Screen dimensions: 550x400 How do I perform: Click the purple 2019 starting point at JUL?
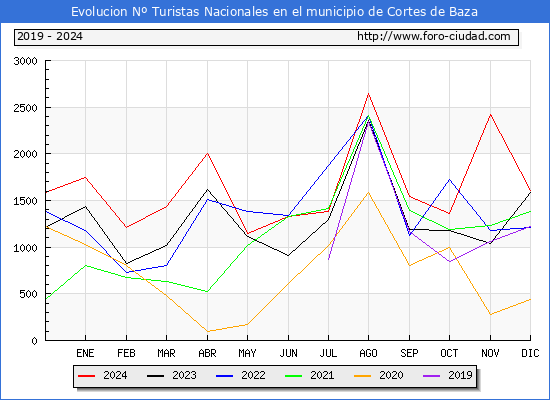tap(328, 260)
